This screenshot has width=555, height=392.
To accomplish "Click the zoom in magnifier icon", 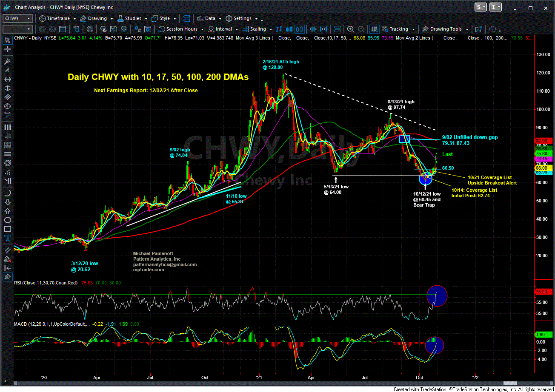I will pos(350,29).
